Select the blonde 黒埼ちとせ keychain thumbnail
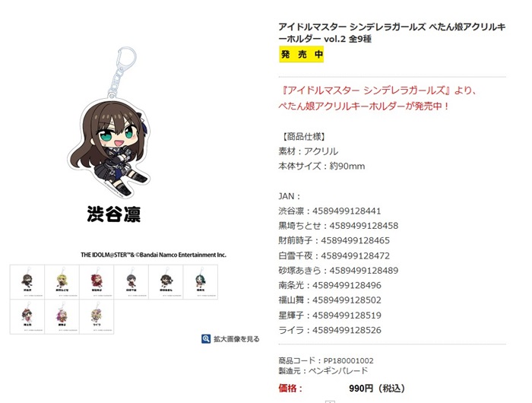 [62, 282]
